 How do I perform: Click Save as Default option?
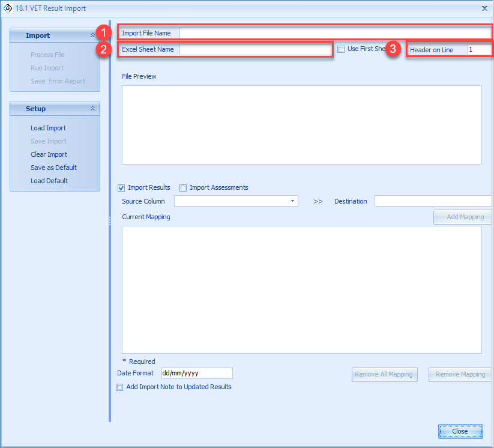53,168
